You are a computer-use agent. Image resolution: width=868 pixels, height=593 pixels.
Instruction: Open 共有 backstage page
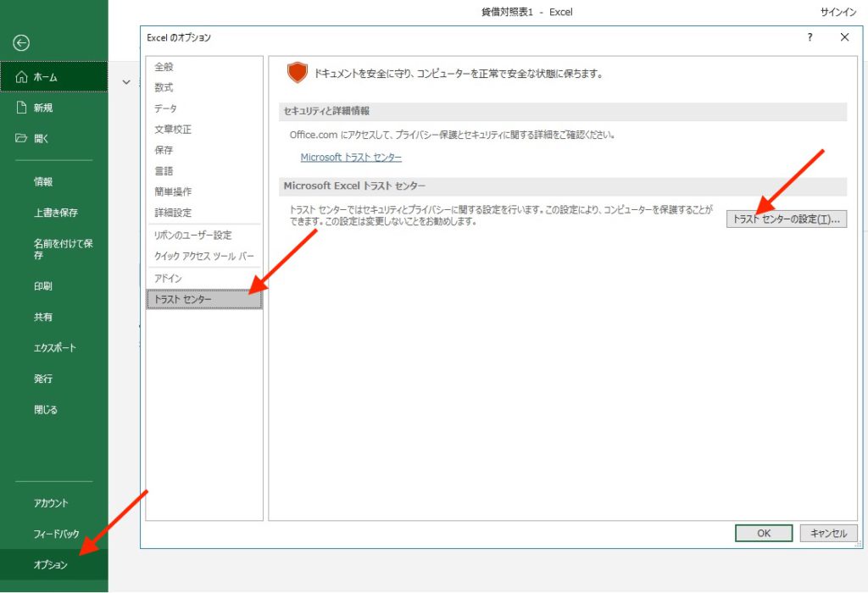point(53,317)
